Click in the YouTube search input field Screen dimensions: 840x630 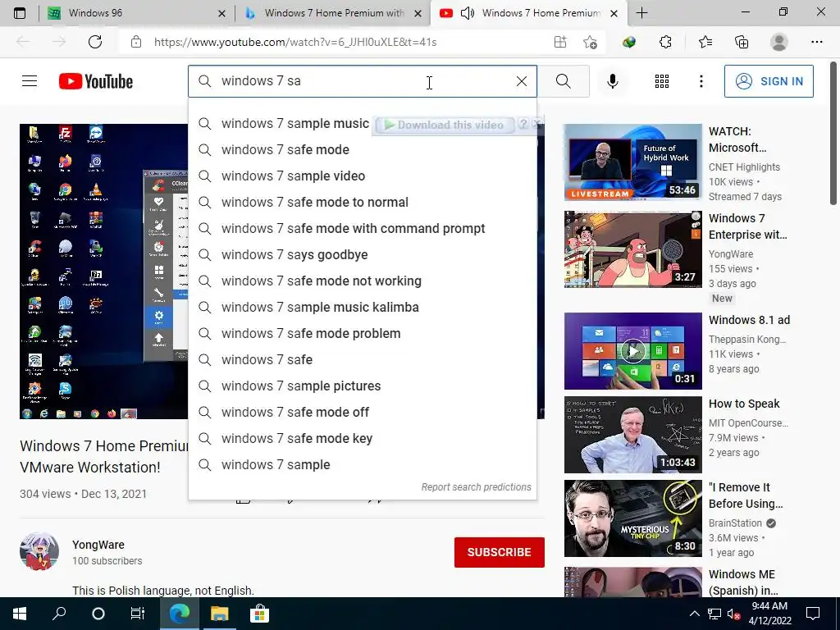pyautogui.click(x=364, y=81)
